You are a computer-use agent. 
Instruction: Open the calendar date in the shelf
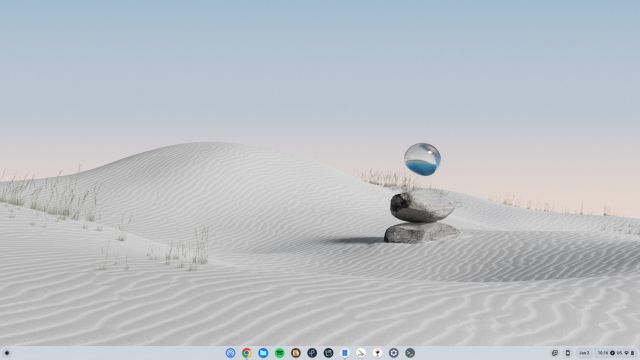584,353
